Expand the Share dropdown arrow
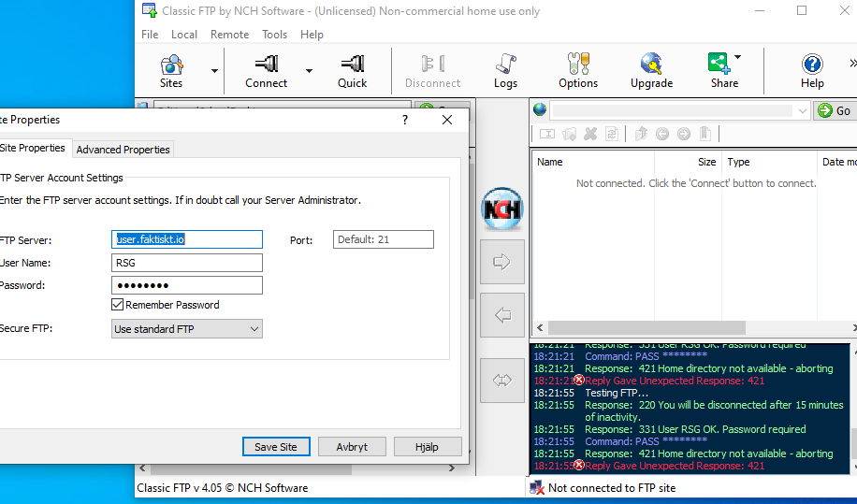Image resolution: width=857 pixels, height=504 pixels. (738, 57)
